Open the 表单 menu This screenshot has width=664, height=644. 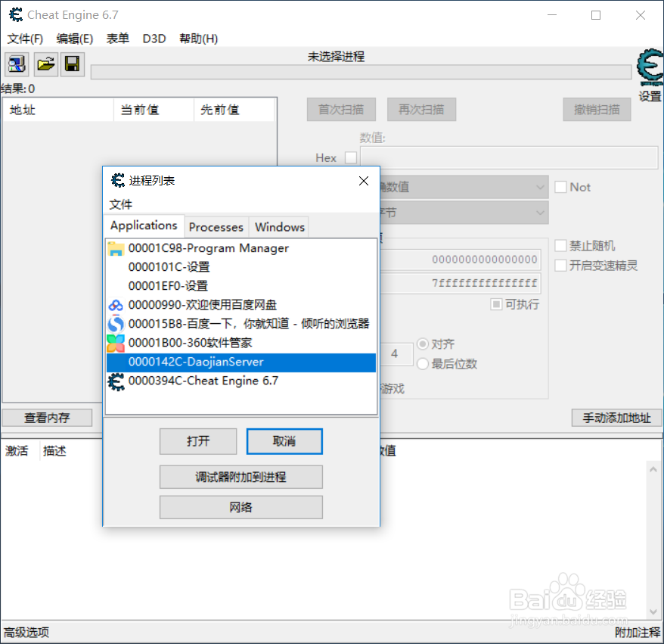[118, 39]
